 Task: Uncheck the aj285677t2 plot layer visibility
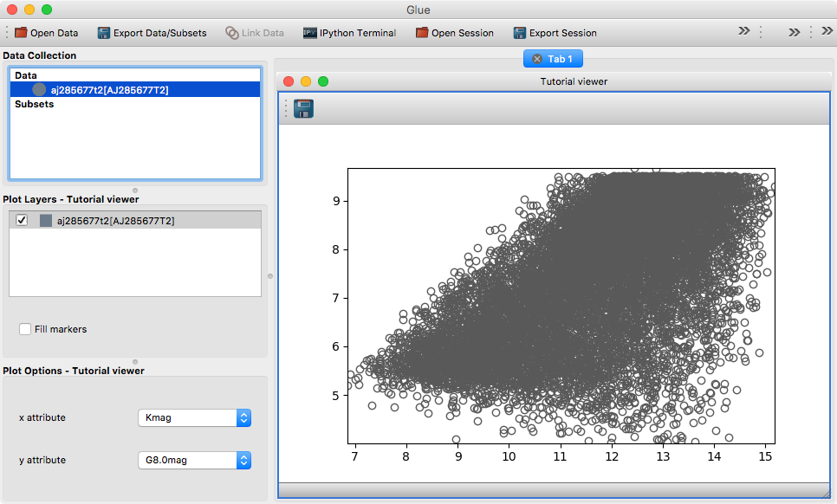coord(23,221)
